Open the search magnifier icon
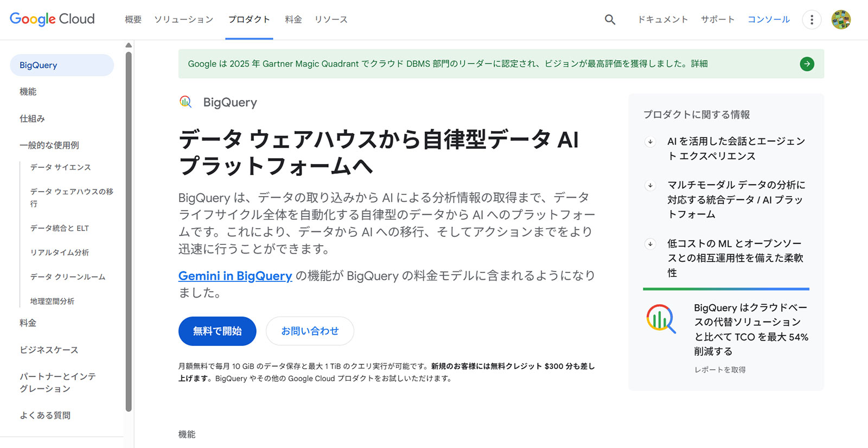This screenshot has height=448, width=868. coord(610,20)
